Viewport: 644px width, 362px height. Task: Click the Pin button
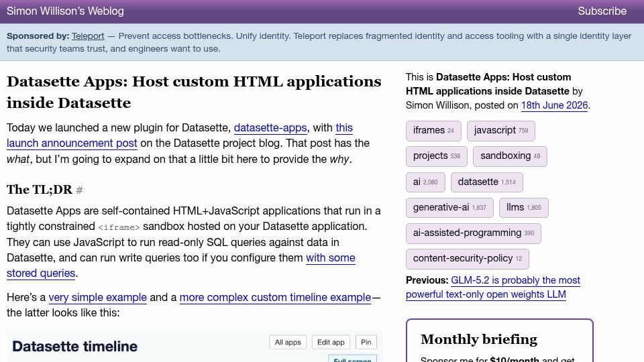(x=366, y=343)
